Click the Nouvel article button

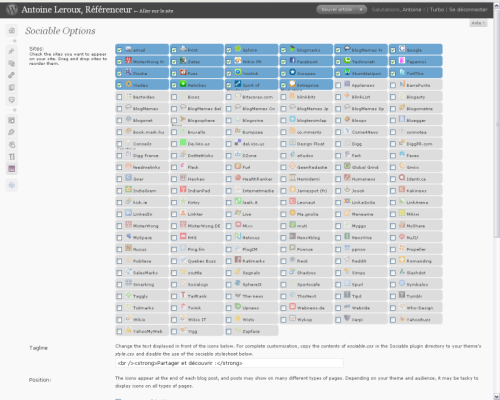pos(336,10)
